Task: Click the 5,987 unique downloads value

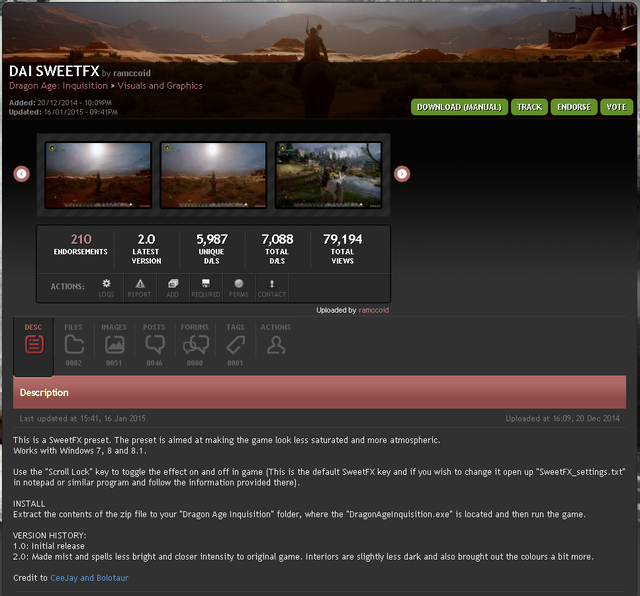Action: pyautogui.click(x=212, y=239)
